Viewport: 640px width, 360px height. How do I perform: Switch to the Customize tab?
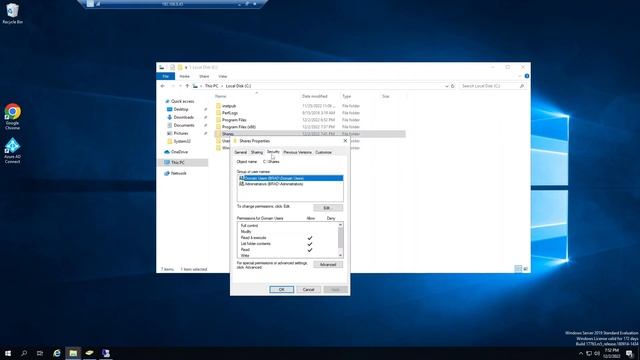[324, 152]
